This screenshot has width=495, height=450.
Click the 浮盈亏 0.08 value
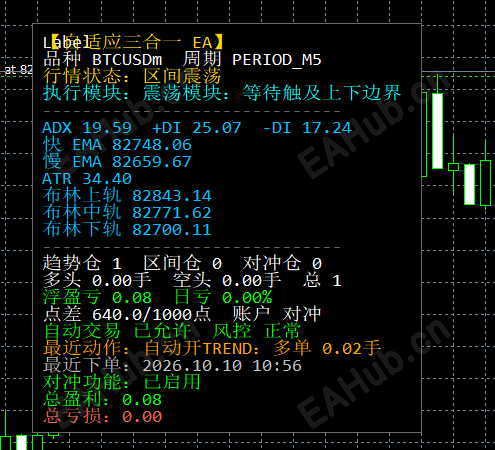point(97,297)
